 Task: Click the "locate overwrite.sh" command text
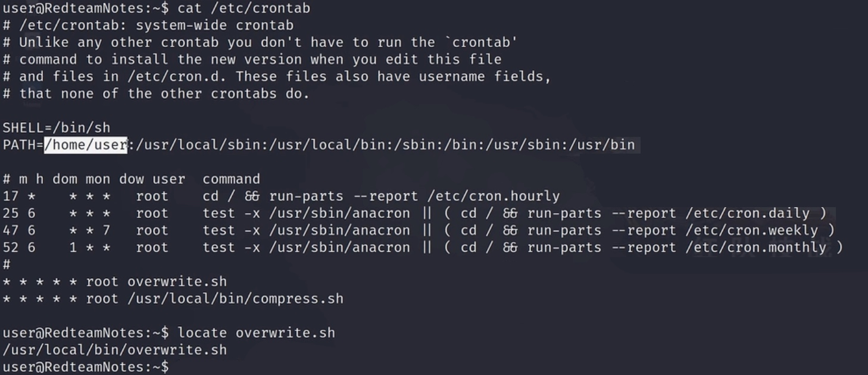[x=256, y=333]
